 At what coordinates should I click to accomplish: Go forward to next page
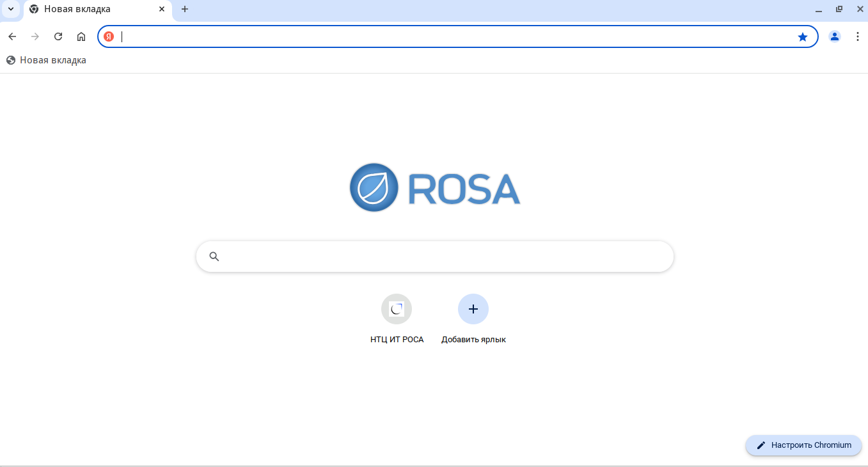(35, 36)
